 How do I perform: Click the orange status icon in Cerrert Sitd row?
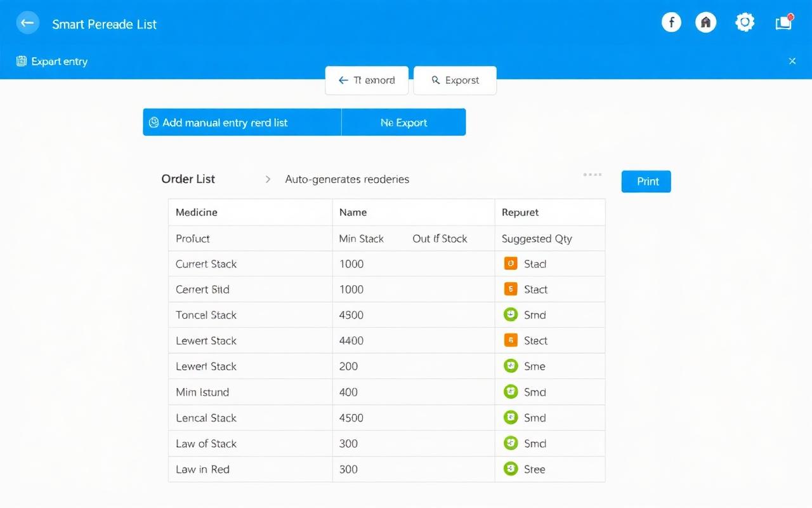511,289
